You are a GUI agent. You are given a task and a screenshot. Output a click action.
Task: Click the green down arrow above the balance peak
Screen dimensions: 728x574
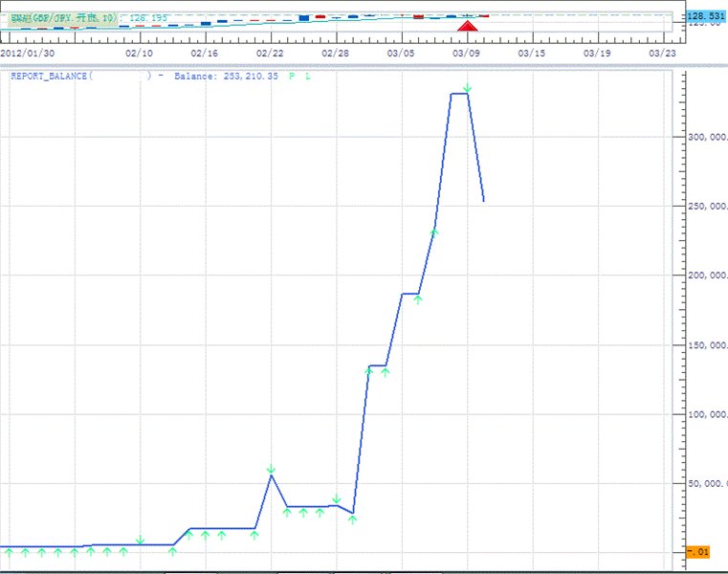pos(467,89)
